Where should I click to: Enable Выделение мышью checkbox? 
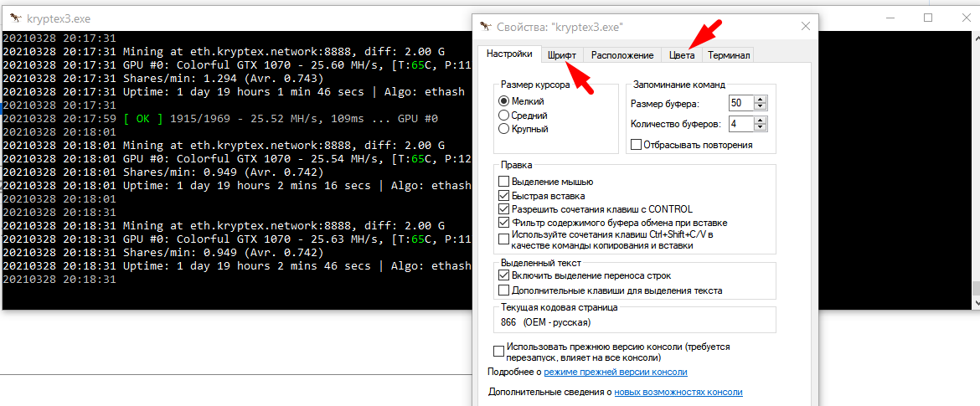503,182
